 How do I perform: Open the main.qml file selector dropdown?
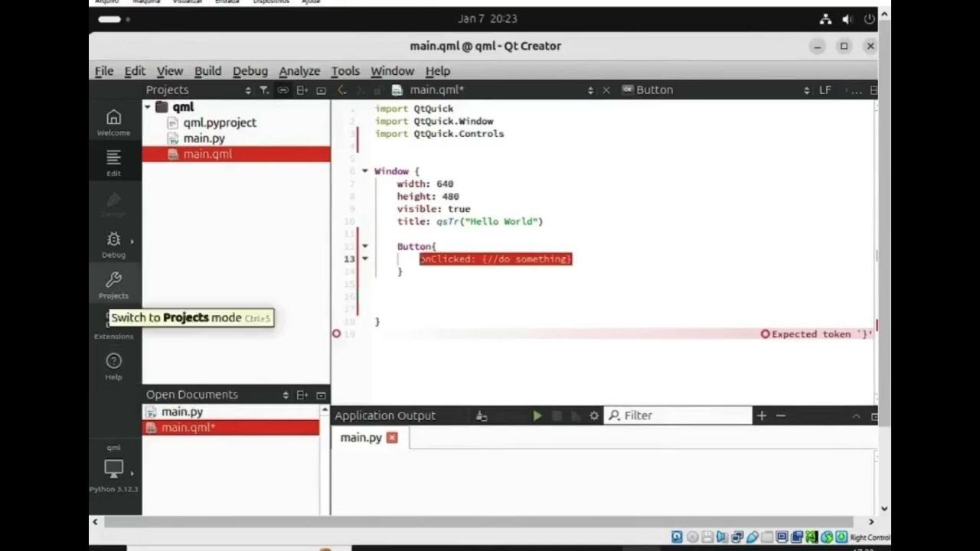pyautogui.click(x=590, y=90)
